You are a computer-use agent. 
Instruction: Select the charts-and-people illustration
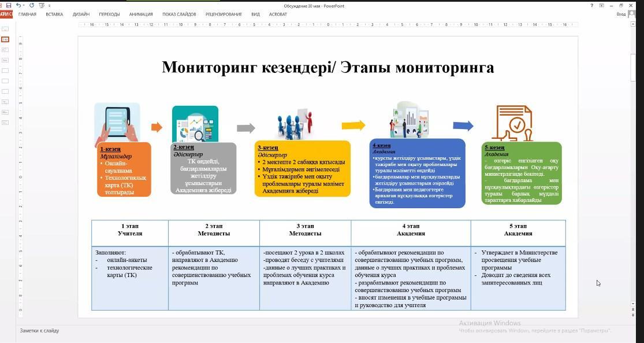point(409,120)
